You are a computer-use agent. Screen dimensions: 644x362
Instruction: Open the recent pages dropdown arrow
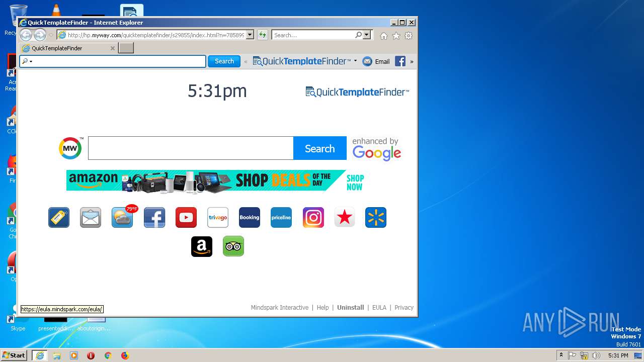51,35
